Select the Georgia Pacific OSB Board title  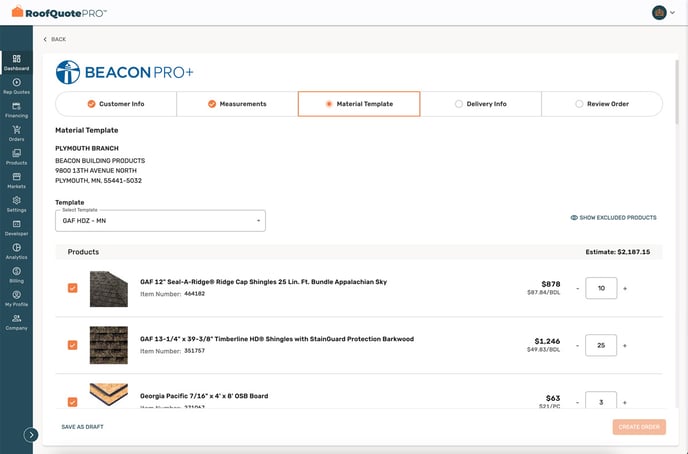204,396
